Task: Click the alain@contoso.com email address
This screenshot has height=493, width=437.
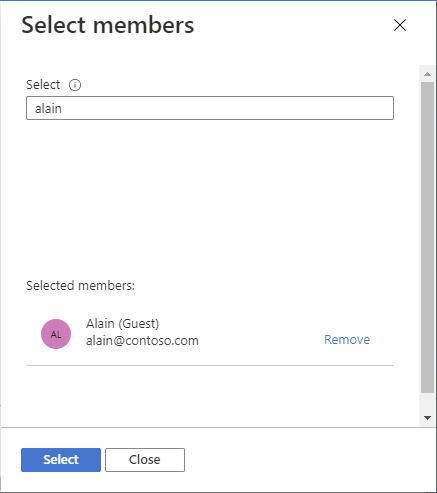Action: pyautogui.click(x=142, y=341)
